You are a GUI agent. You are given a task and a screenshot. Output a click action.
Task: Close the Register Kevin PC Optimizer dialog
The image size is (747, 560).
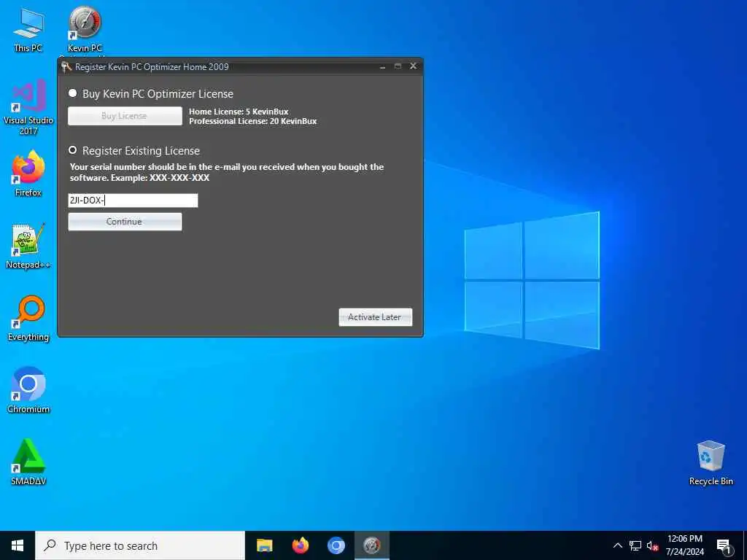point(413,66)
